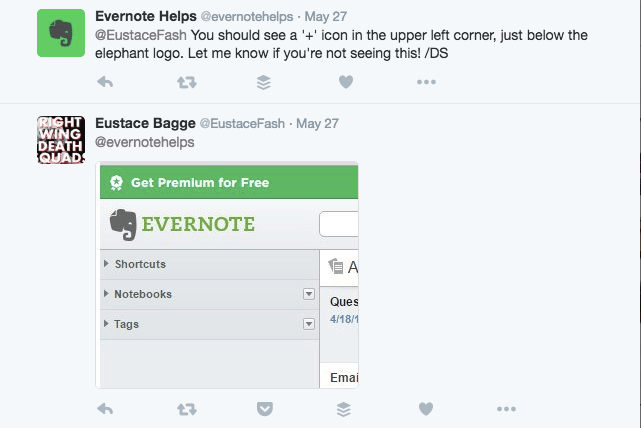Click Buffer stack icon on Eustace Bagge's tweet
The width and height of the screenshot is (641, 428).
click(344, 409)
